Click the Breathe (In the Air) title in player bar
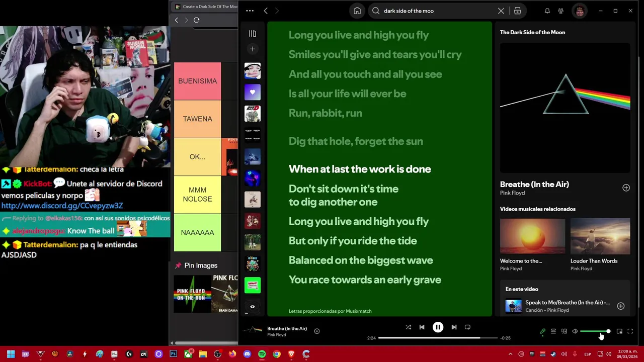 click(287, 328)
